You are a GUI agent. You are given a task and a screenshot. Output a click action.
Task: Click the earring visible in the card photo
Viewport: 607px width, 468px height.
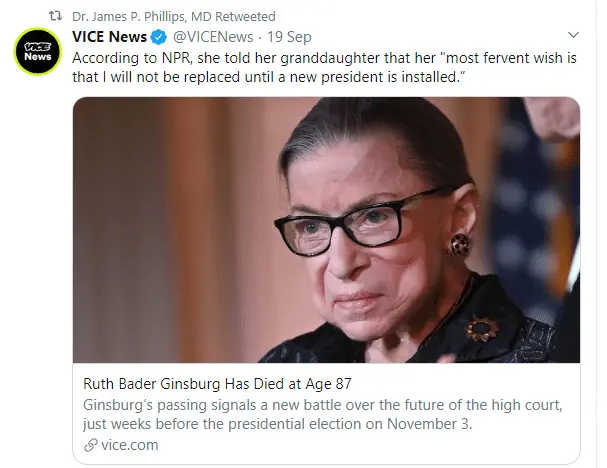(461, 244)
